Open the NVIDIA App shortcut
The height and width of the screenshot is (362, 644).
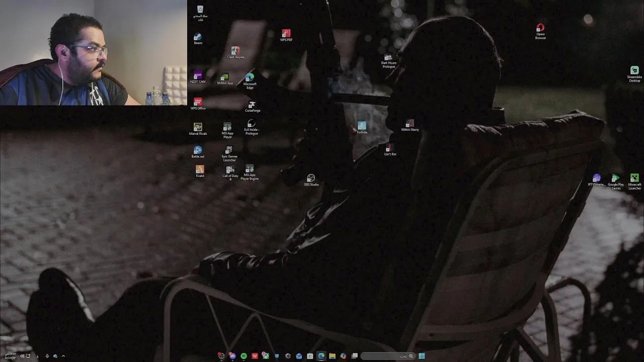[225, 79]
